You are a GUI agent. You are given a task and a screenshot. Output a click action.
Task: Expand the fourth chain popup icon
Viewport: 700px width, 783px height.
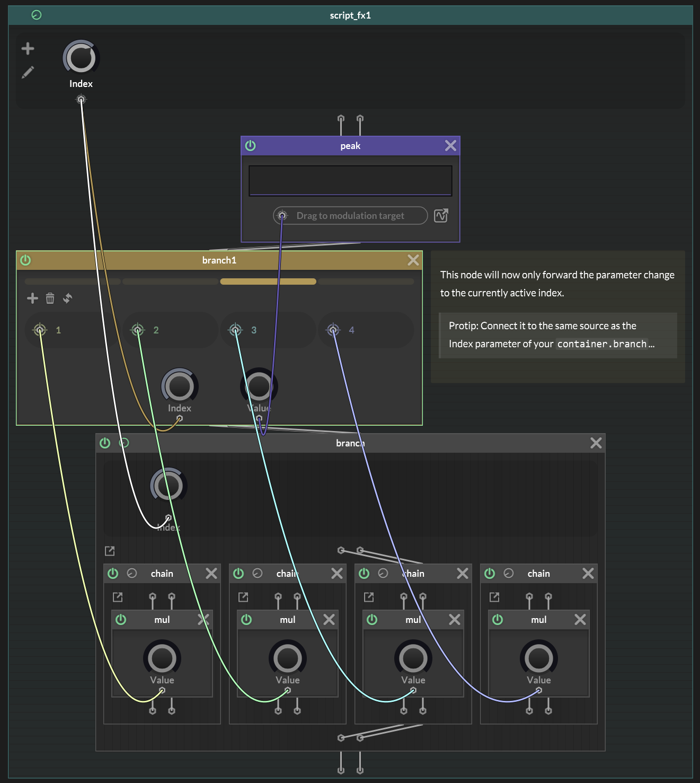pos(494,597)
